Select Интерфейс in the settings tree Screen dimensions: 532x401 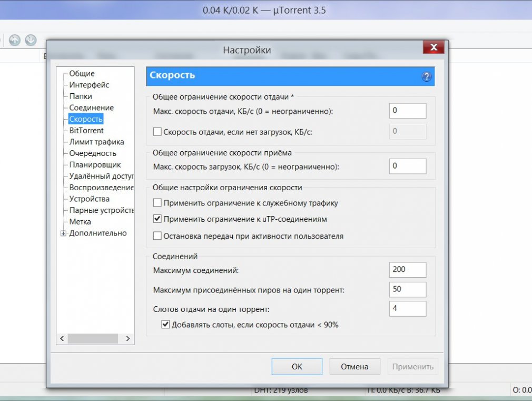[x=89, y=85]
